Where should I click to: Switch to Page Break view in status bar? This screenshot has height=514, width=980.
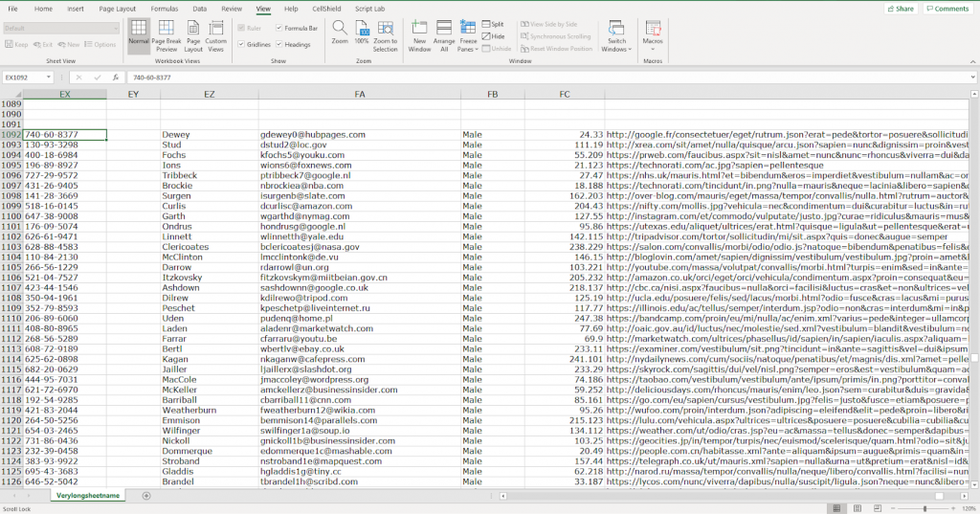pyautogui.click(x=878, y=508)
